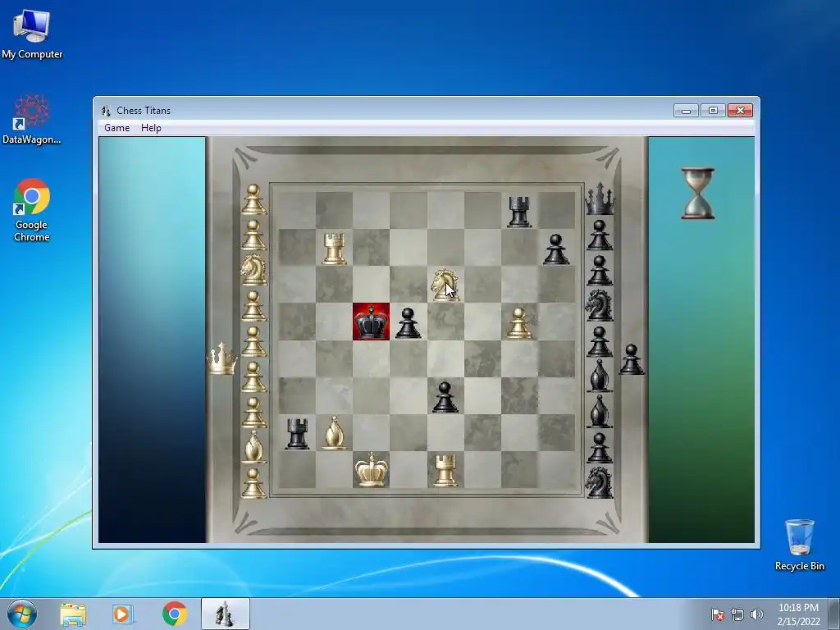Open the Help menu
840x630 pixels.
(151, 127)
